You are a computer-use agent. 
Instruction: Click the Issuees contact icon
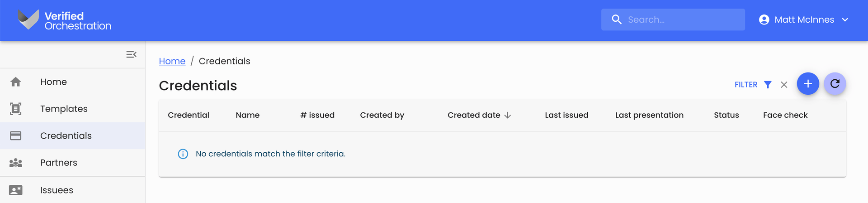click(x=16, y=190)
